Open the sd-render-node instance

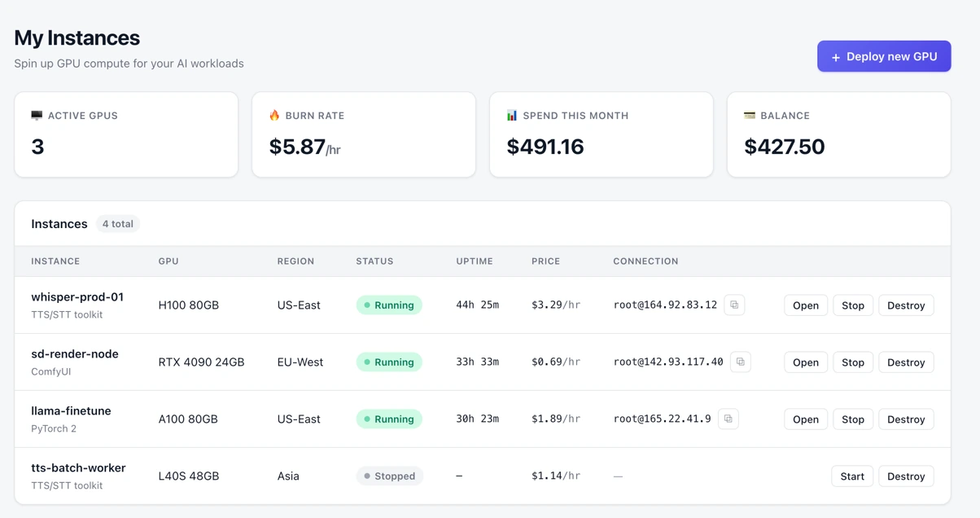coord(806,362)
